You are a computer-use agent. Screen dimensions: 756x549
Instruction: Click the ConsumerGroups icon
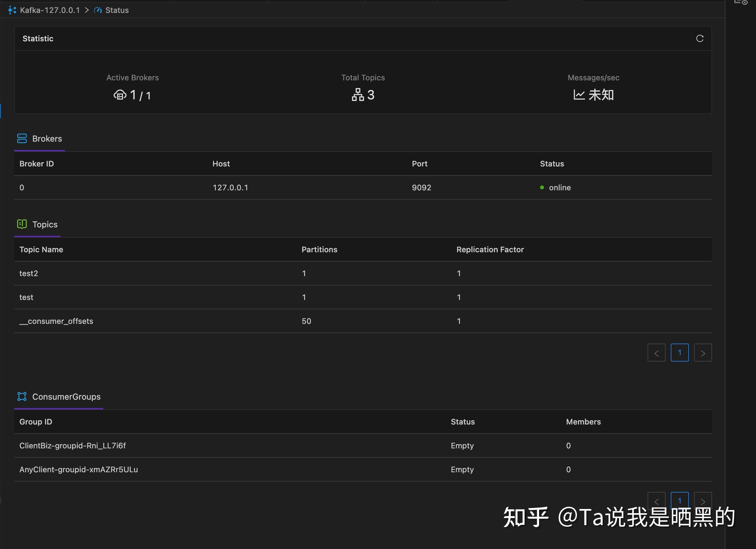click(22, 396)
